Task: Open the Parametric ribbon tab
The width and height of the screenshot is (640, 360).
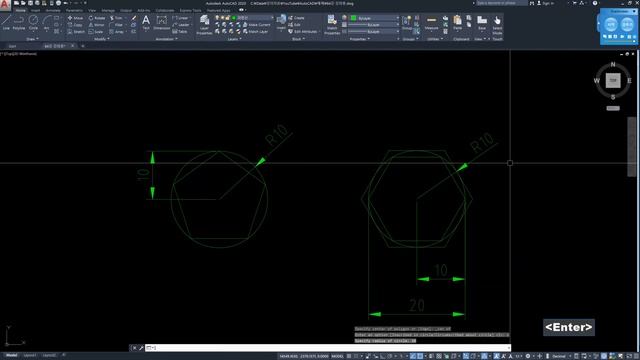Action: tap(74, 10)
